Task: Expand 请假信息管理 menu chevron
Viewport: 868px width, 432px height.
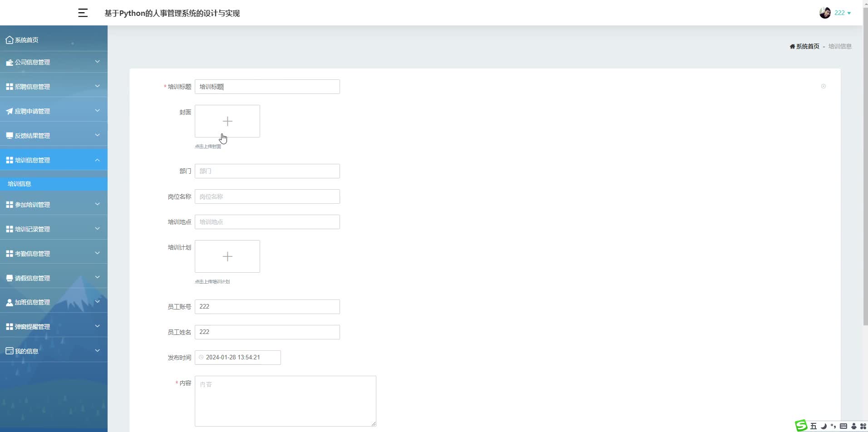Action: 97,278
